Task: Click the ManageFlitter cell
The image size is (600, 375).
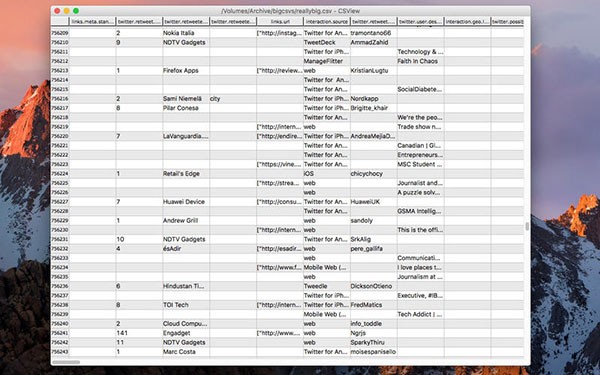Action: (327, 61)
